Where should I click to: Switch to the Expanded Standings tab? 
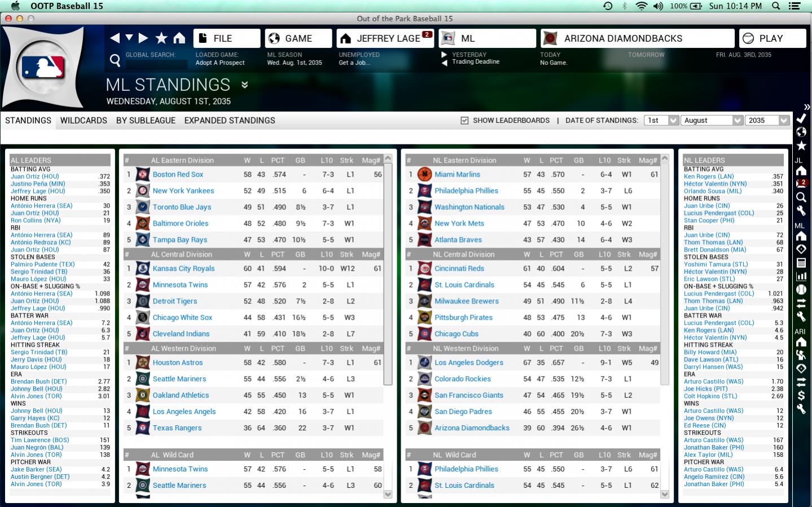click(230, 121)
